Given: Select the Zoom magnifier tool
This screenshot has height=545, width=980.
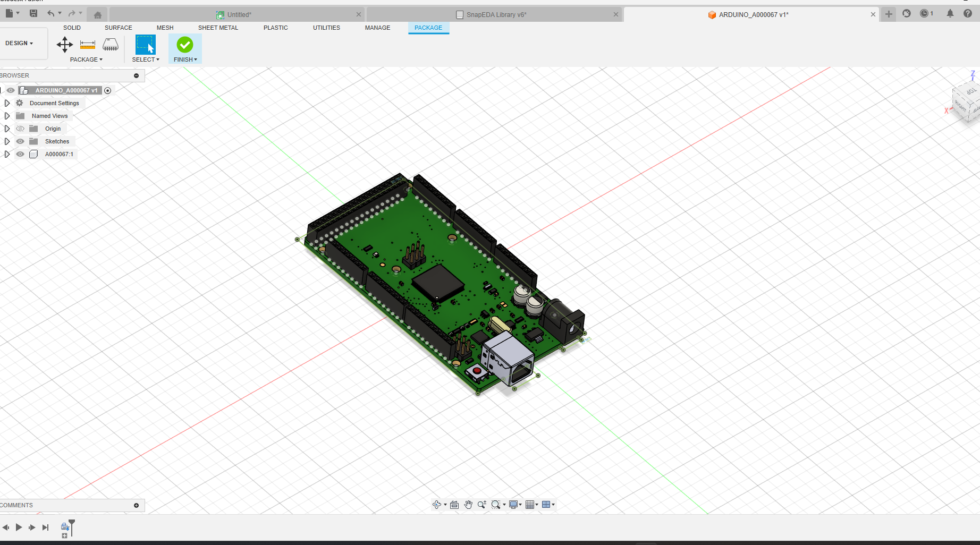Looking at the screenshot, I should (482, 505).
